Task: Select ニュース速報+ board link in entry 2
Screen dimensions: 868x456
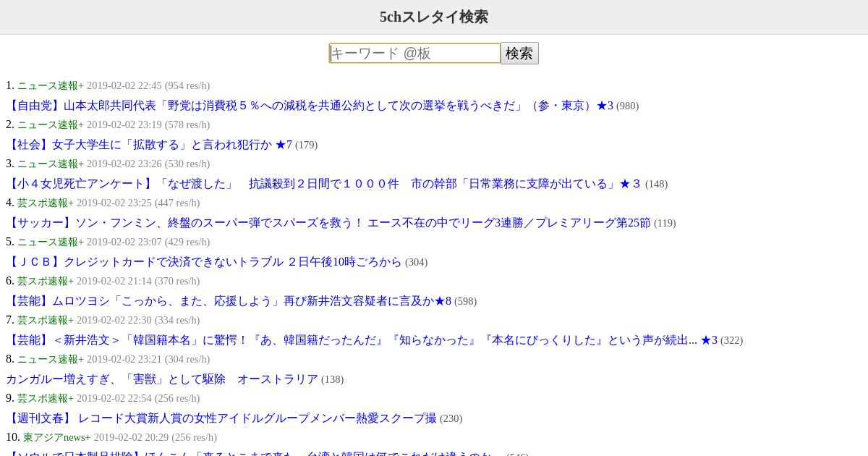Action: pos(51,124)
